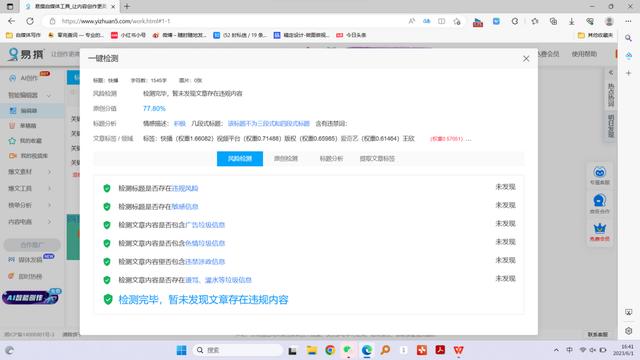Screen dimensions: 640x360
Task: Open the browser downloads icon
Action: click(x=571, y=21)
